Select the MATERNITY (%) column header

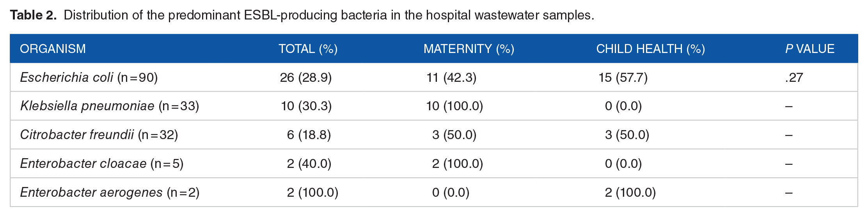[469, 49]
